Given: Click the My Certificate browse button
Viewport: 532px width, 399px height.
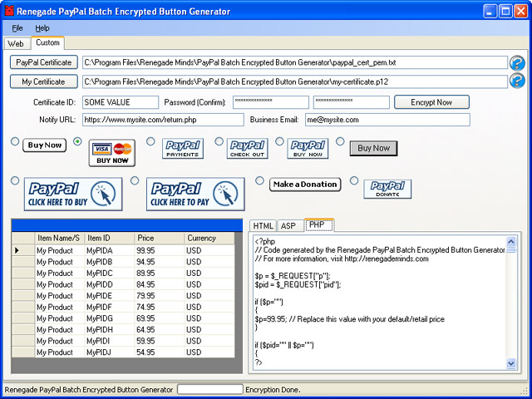Looking at the screenshot, I should [44, 81].
